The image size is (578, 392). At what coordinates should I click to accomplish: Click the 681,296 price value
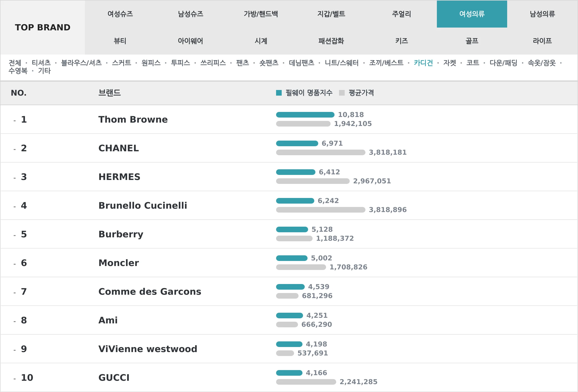tap(317, 296)
